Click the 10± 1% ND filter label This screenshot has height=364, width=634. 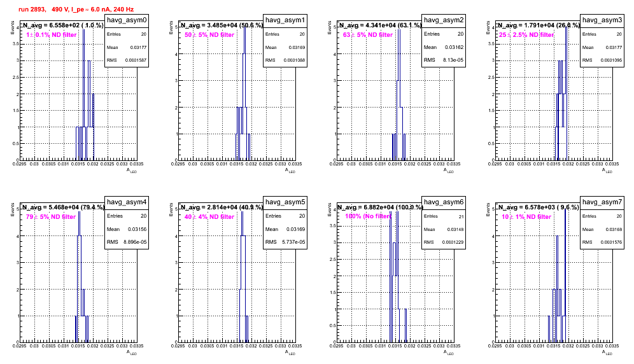[x=526, y=217]
